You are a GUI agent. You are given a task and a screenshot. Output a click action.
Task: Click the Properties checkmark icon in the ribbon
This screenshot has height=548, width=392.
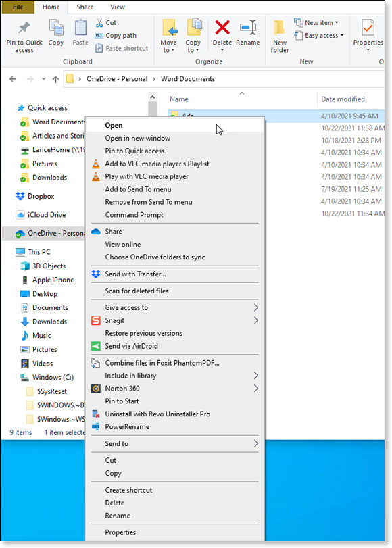[368, 28]
